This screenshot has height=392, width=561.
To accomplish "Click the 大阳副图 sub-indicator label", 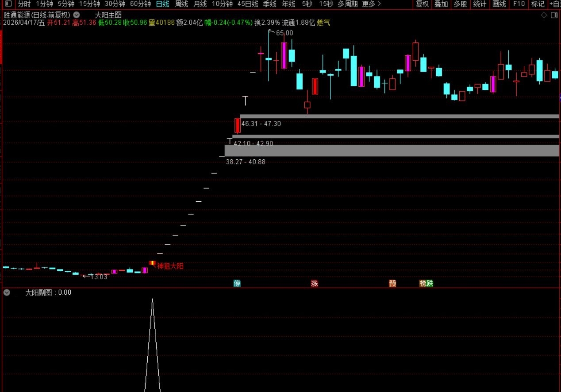I will (x=38, y=292).
